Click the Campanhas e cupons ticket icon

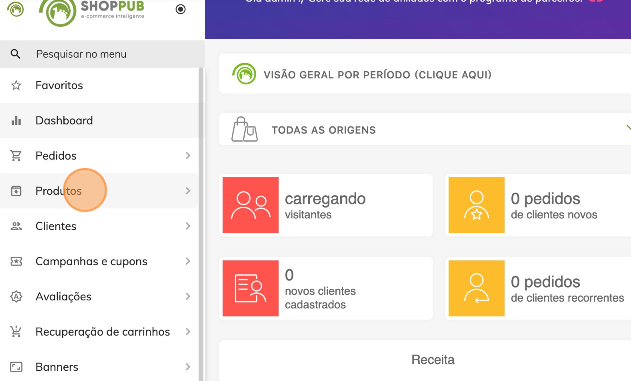click(16, 261)
